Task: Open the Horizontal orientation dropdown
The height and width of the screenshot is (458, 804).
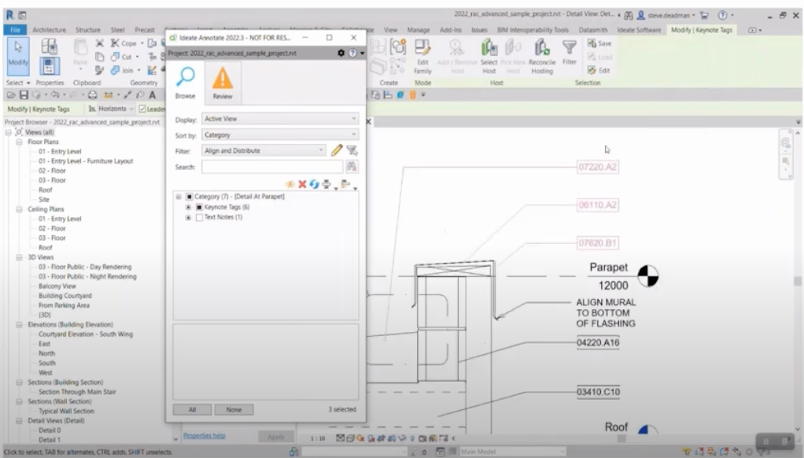Action: (x=115, y=109)
